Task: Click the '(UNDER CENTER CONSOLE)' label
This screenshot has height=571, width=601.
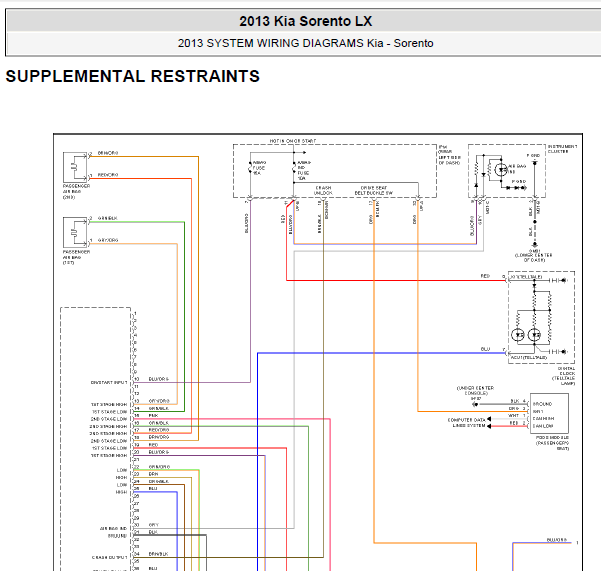Action: click(475, 391)
